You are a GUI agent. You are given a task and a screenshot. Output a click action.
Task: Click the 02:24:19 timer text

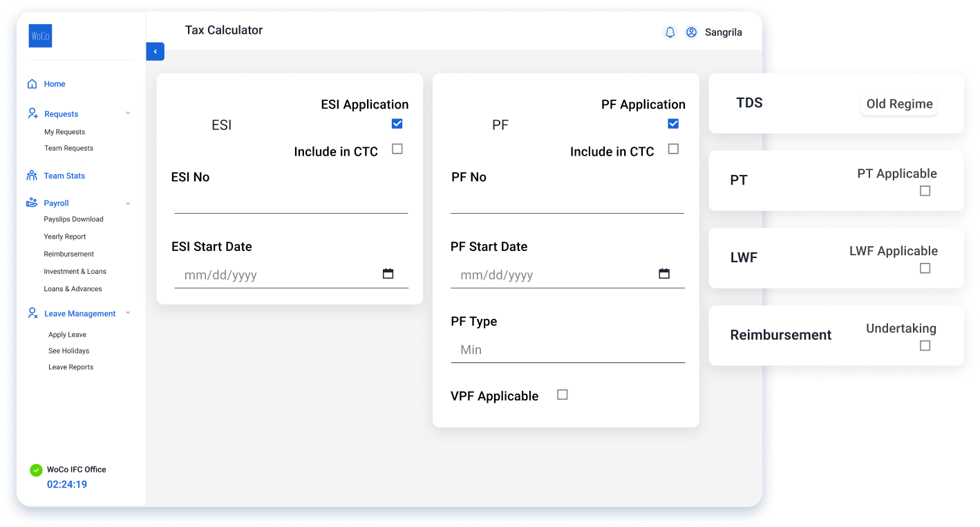67,485
